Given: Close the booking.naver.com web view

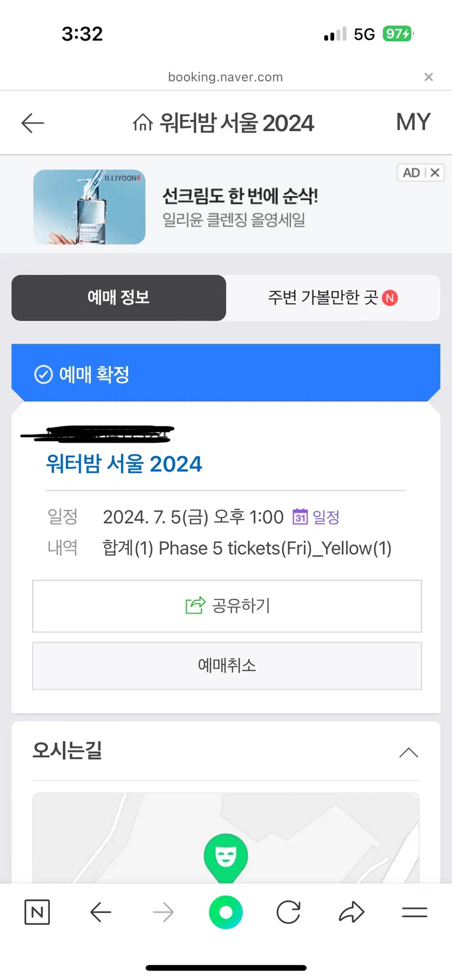Looking at the screenshot, I should click(x=429, y=77).
